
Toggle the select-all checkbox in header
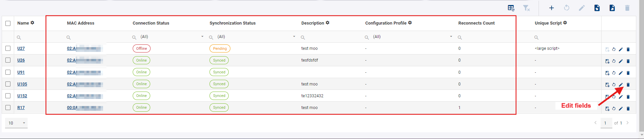[x=8, y=23]
